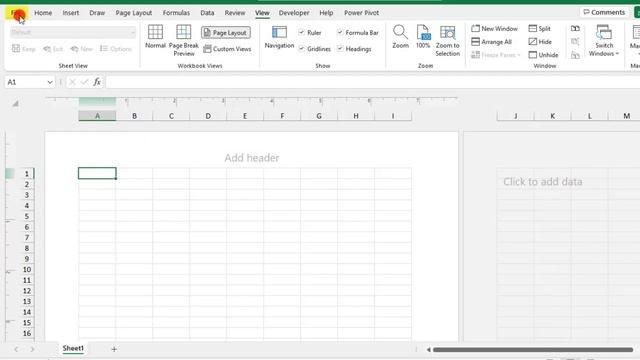Select column D header
Screen dimensions: 640x360
(x=208, y=116)
